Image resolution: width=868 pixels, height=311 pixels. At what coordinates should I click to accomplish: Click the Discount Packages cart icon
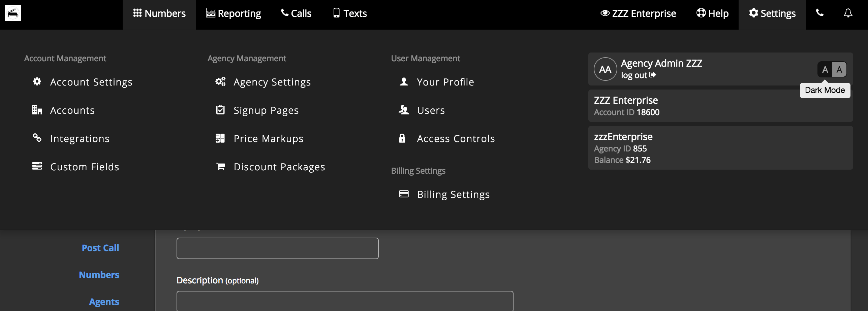tap(220, 167)
